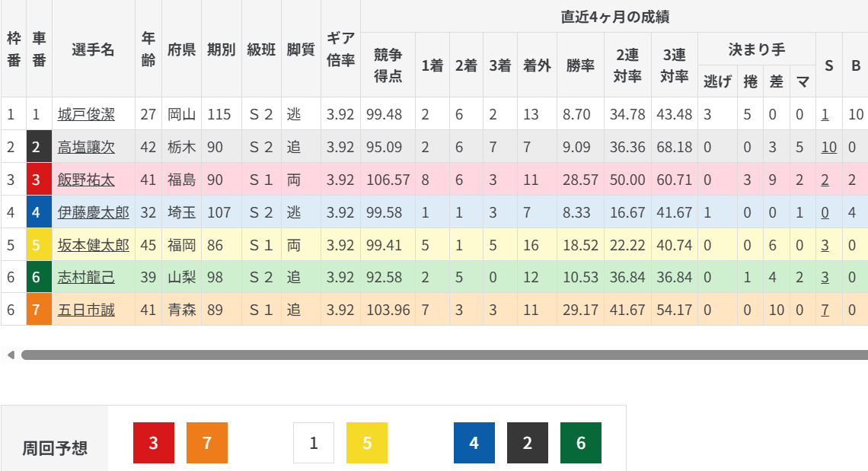
Task: Open racer 坂本健太郎 profile link
Action: click(93, 245)
